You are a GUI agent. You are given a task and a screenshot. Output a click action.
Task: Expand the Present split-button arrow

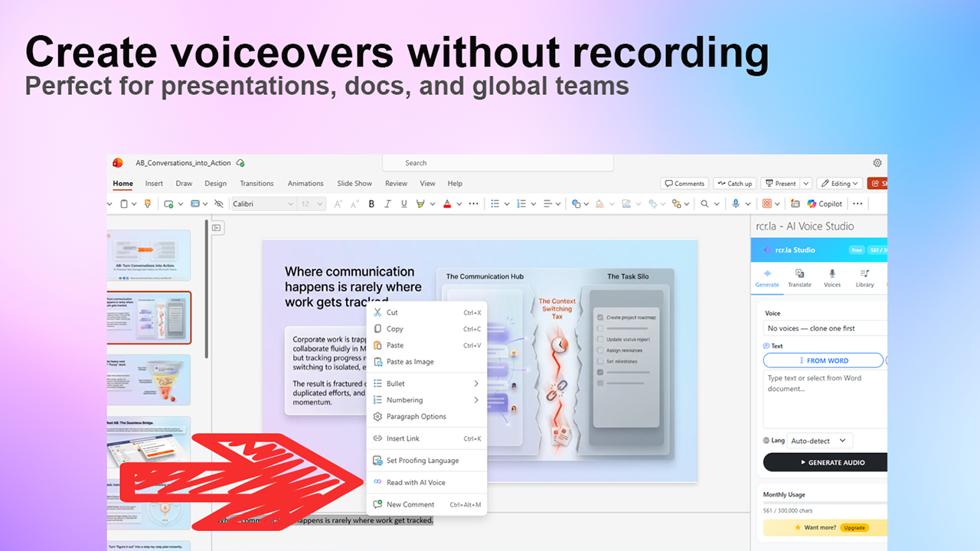[806, 184]
